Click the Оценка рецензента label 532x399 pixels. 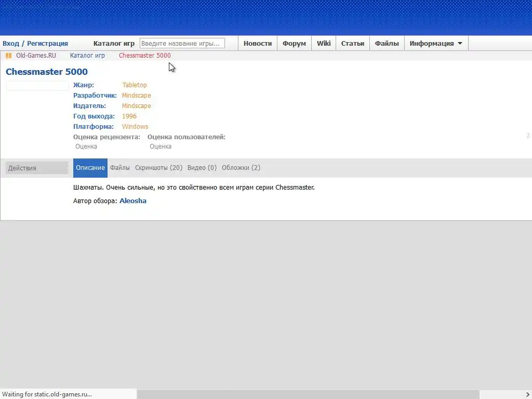point(107,137)
